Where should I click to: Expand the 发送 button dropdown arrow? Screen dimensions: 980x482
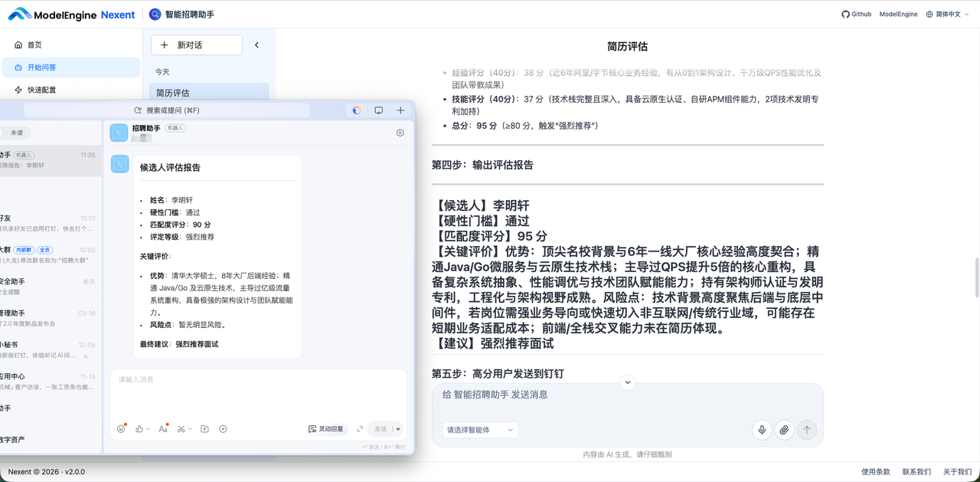point(397,428)
